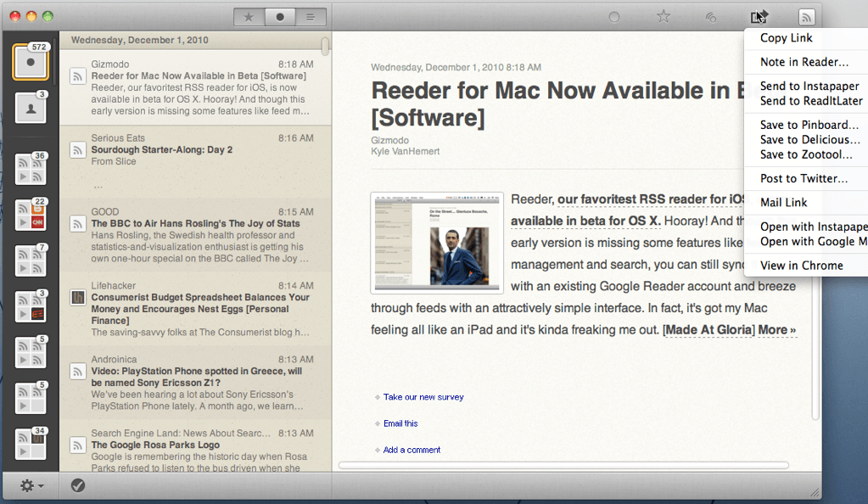Click the RSS icon beside Serious Eats item
The width and height of the screenshot is (868, 504).
78,150
